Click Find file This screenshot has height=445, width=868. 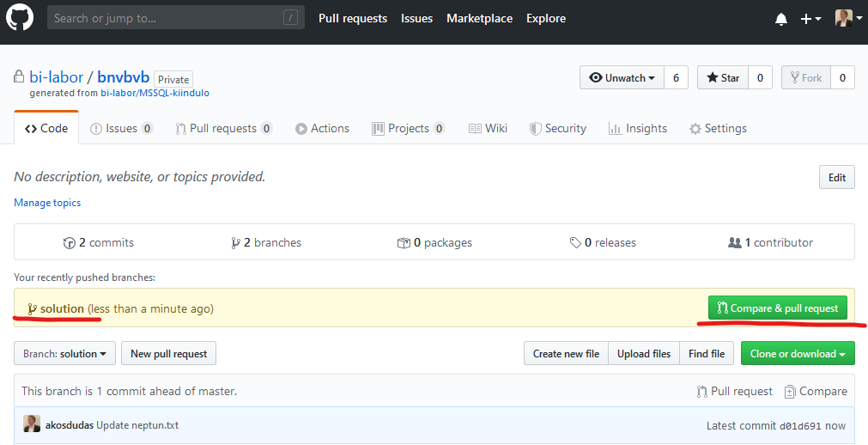pos(707,354)
